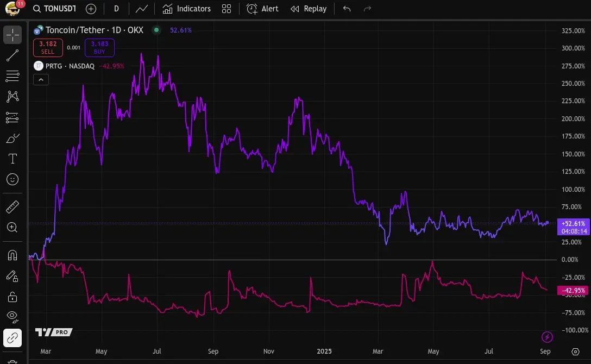Click the BUY 3.183 button

99,47
